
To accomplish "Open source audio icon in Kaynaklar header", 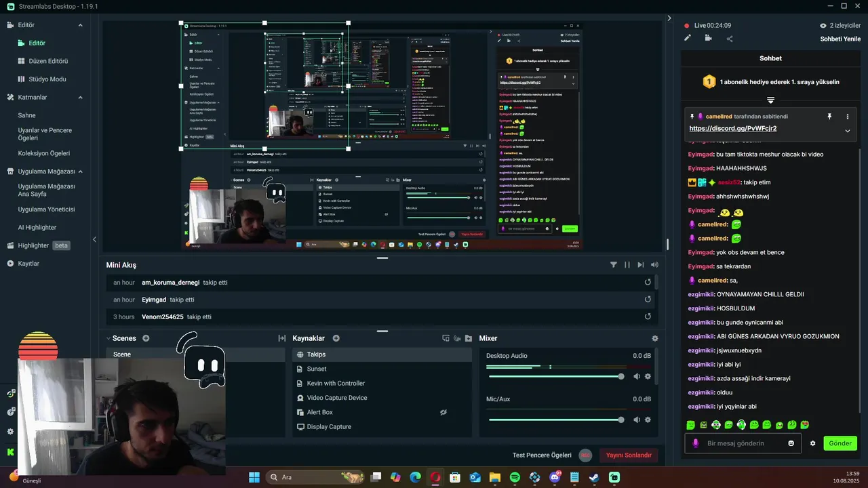I will point(457,338).
